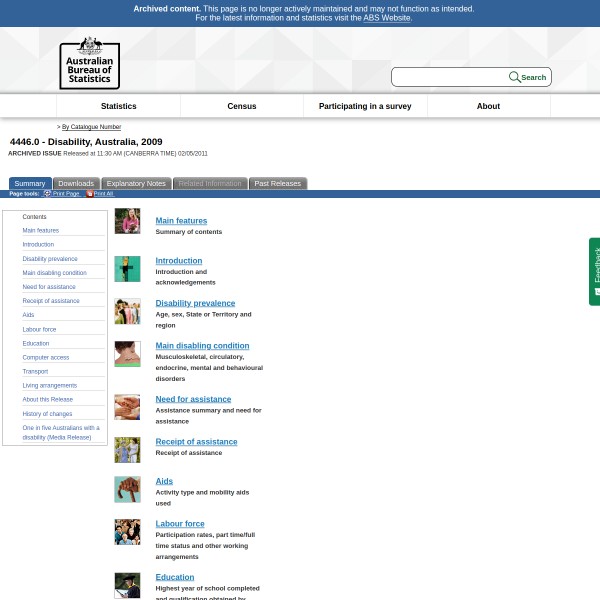600x600 pixels.
Task: Open the Statistics menu
Action: 118,106
